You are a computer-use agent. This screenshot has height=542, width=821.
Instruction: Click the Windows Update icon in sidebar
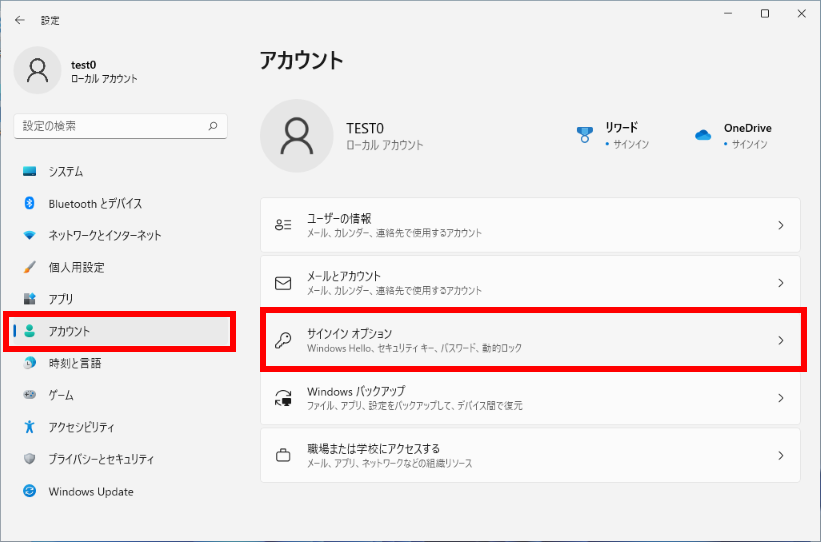click(x=30, y=492)
